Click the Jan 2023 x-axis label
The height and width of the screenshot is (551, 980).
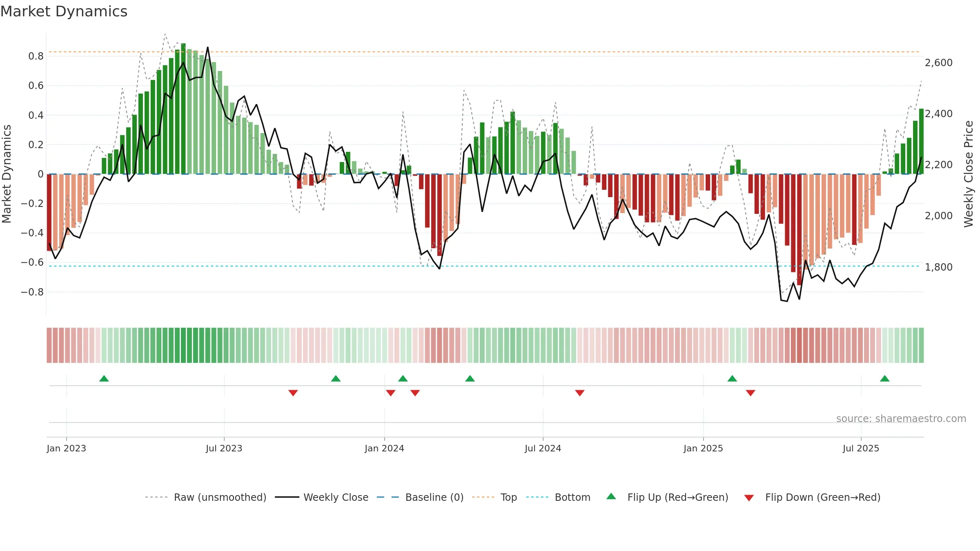coord(67,448)
